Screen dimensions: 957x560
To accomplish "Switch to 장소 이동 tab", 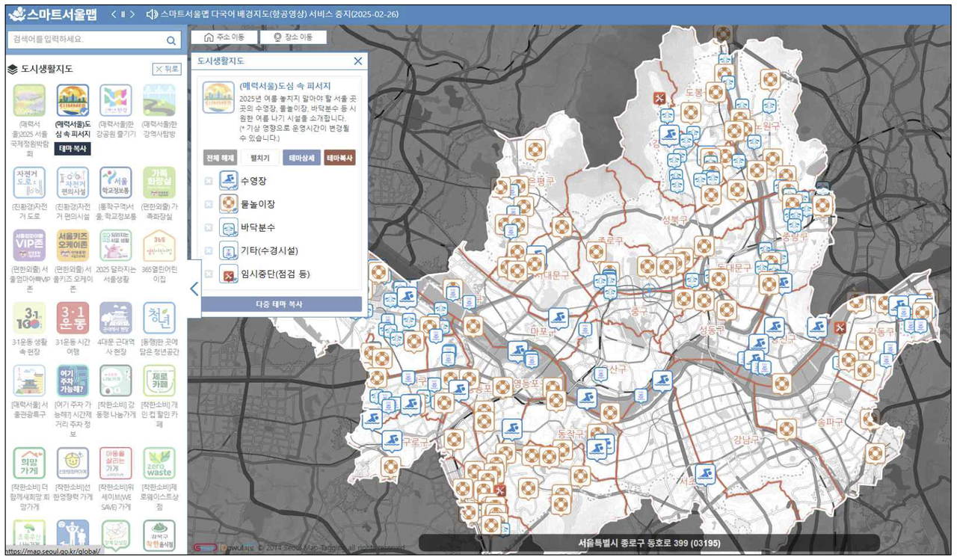I will click(292, 37).
